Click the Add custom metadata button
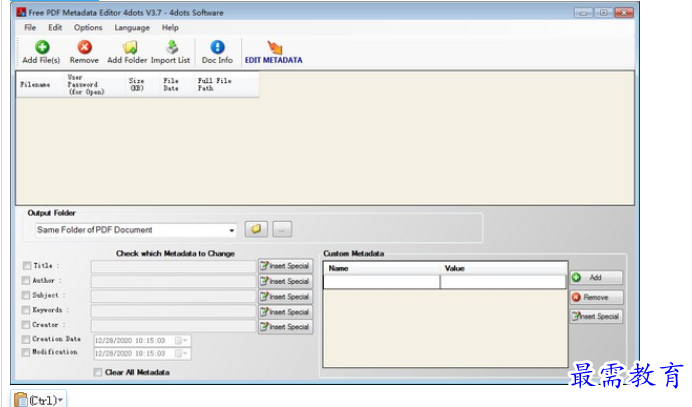 point(596,278)
